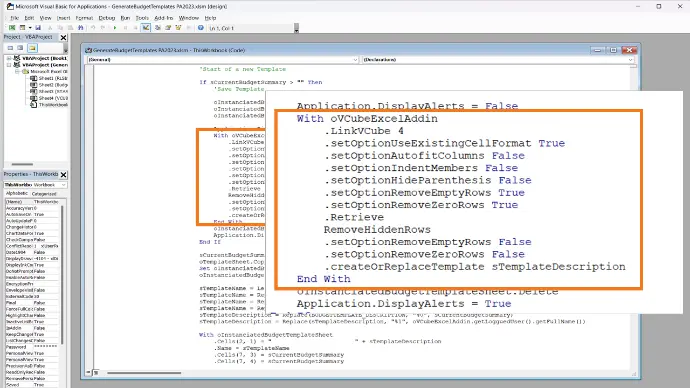Click the "'Start of a new Template" comment line
The image size is (690, 388).
pyautogui.click(x=243, y=69)
